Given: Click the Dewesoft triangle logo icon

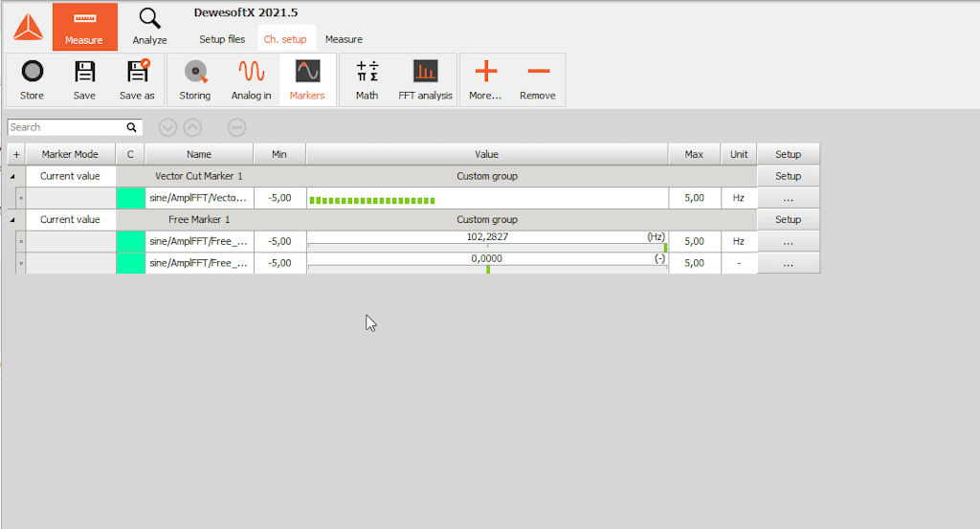Looking at the screenshot, I should click(28, 28).
